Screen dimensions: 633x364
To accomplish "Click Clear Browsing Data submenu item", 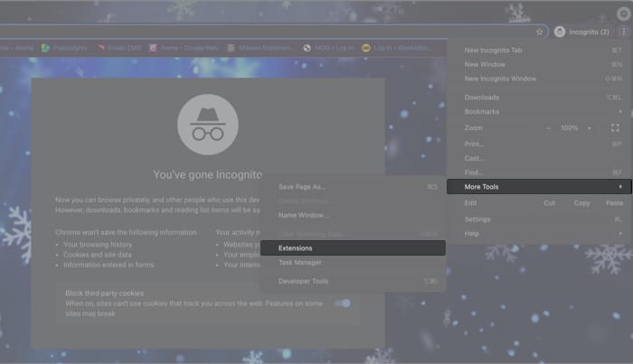I will pyautogui.click(x=353, y=234).
